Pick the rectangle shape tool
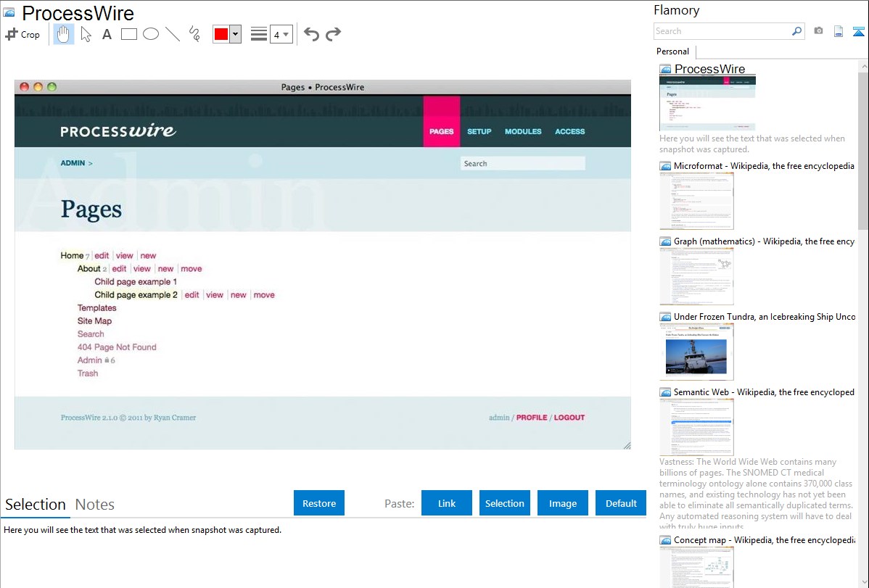 (129, 34)
